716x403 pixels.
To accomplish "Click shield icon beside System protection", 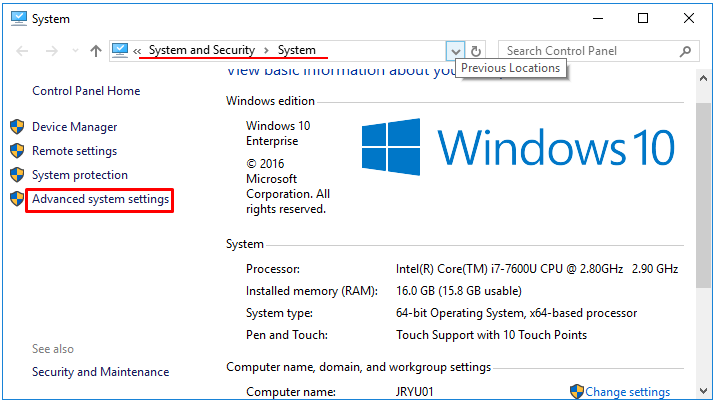I will [17, 175].
